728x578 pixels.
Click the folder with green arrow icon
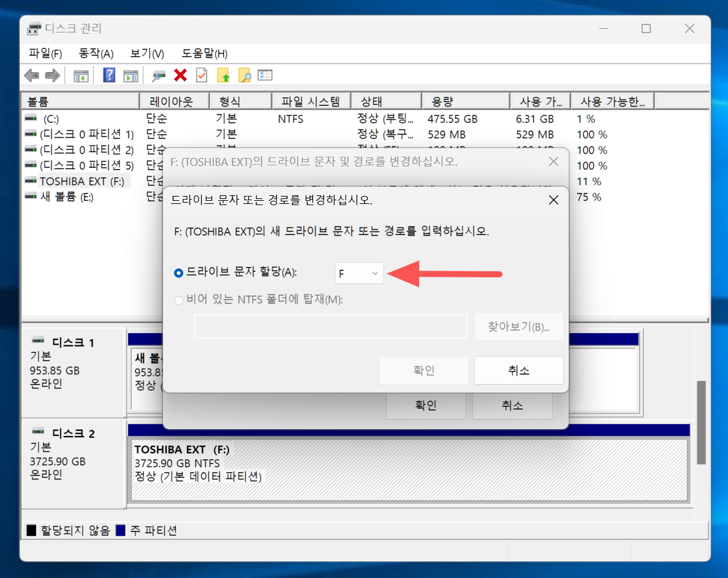click(223, 75)
